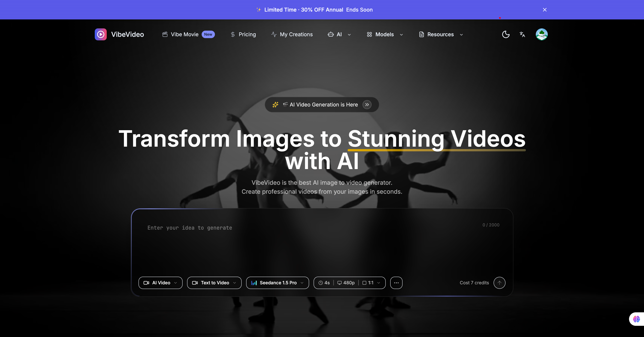This screenshot has height=337, width=644.
Task: Click the document icon beside Resources
Action: coord(421,35)
